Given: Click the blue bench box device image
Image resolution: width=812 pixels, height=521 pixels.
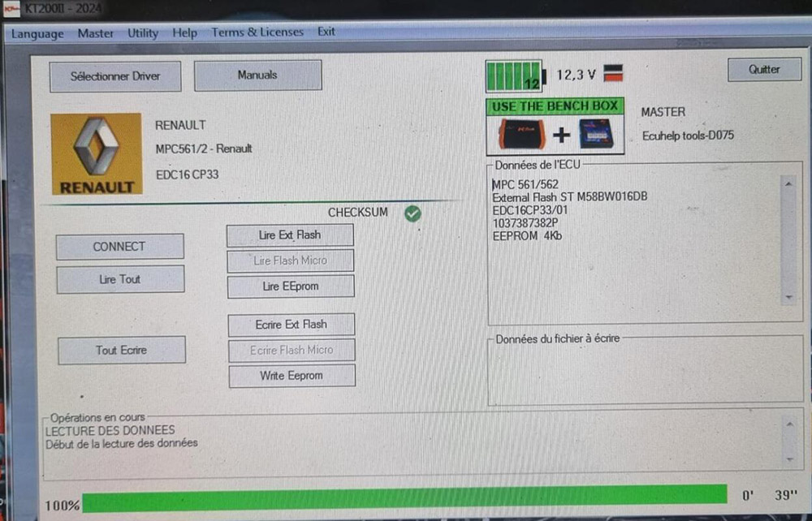Looking at the screenshot, I should point(597,134).
